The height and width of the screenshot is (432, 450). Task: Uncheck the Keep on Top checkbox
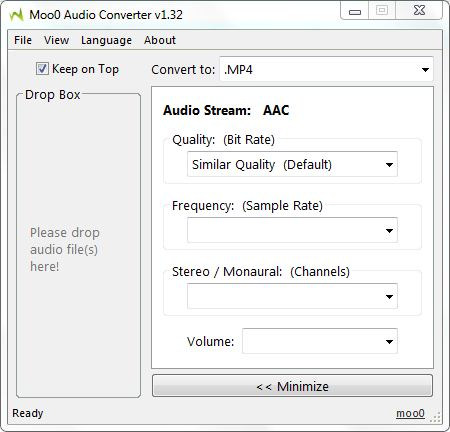click(42, 69)
